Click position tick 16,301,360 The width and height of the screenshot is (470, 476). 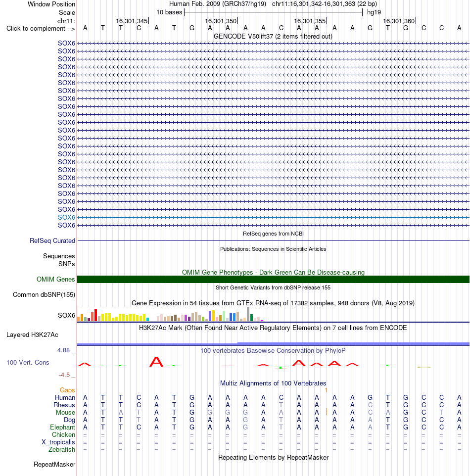click(399, 21)
